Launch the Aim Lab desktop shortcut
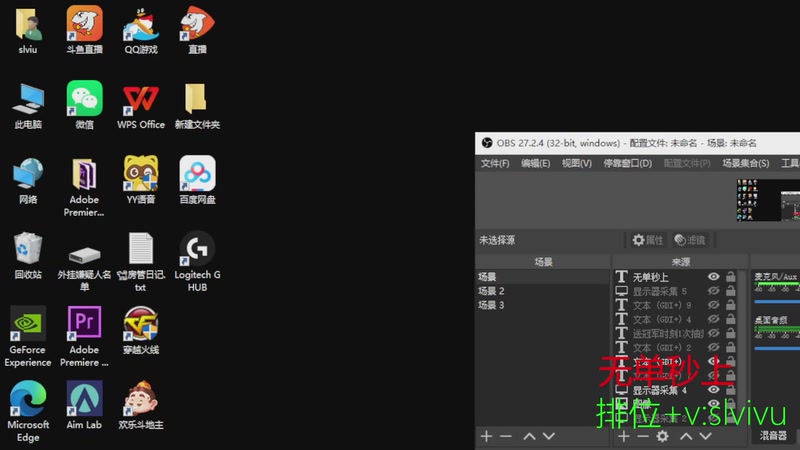The width and height of the screenshot is (800, 450). (x=84, y=405)
